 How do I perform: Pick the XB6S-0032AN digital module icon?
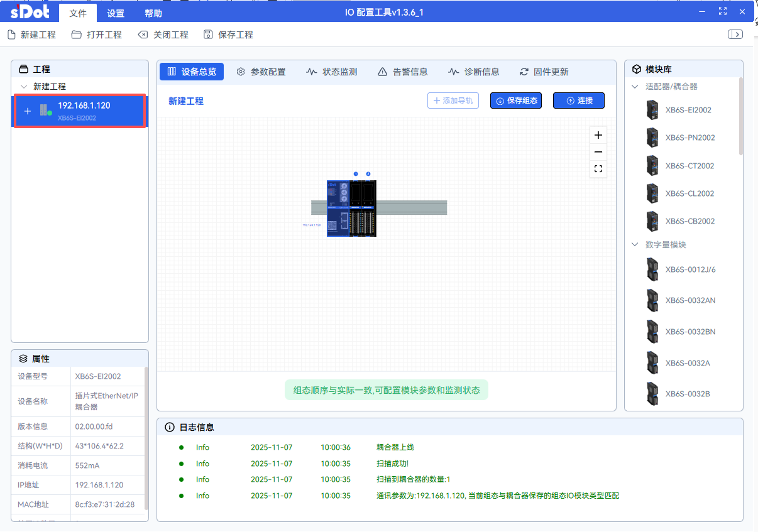coord(652,300)
